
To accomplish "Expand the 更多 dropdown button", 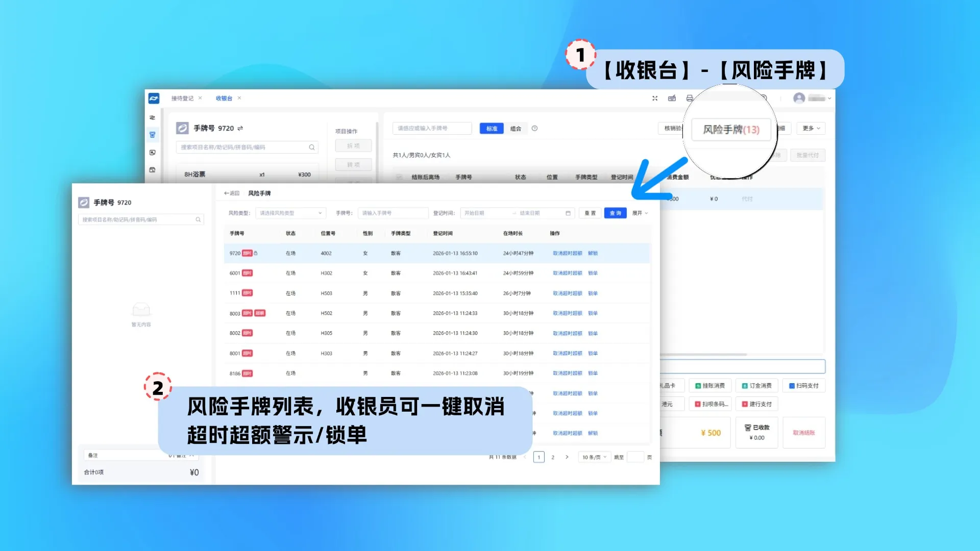I will [x=811, y=129].
